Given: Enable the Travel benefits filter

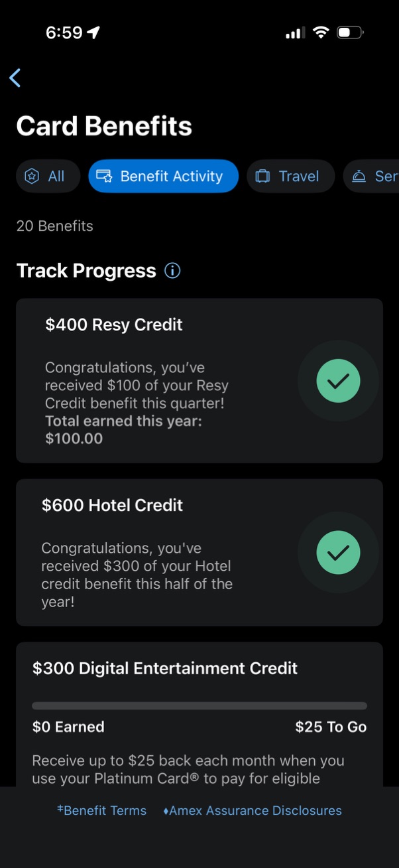Looking at the screenshot, I should (x=290, y=176).
